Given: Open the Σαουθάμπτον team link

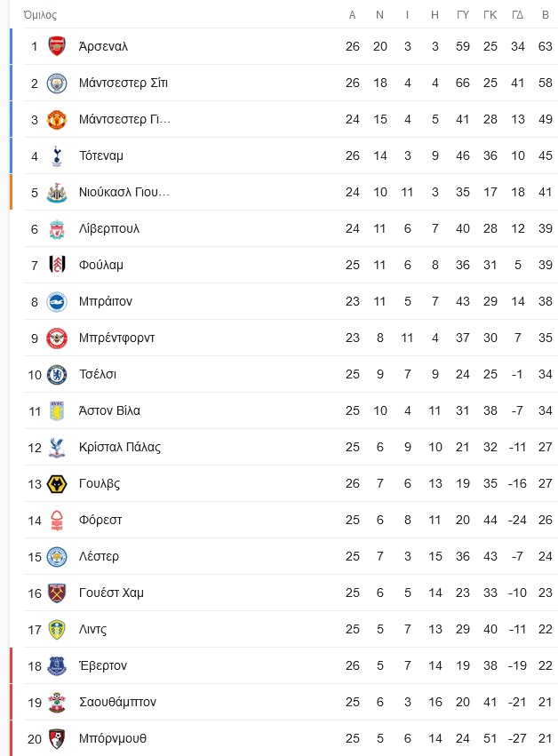Looking at the screenshot, I should coord(117,702).
